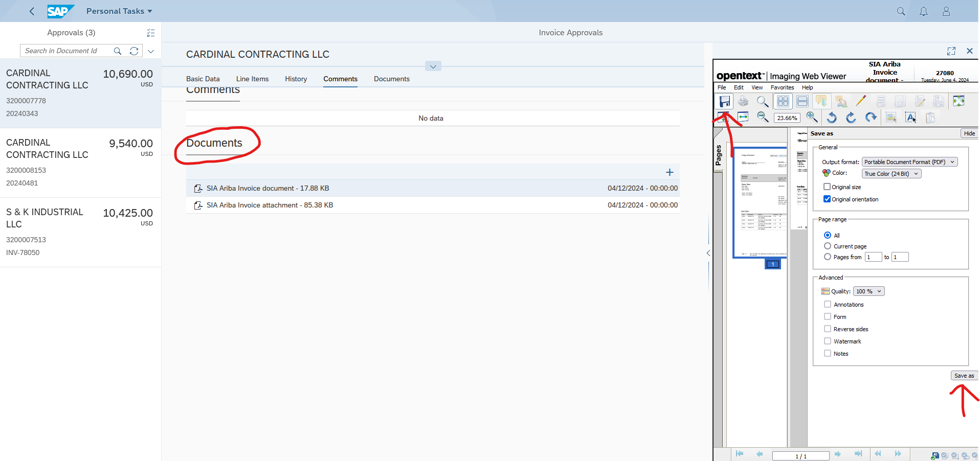Open SIA Ariba Invoice attachment document
Screen dimensions: 980x461
[x=270, y=205]
